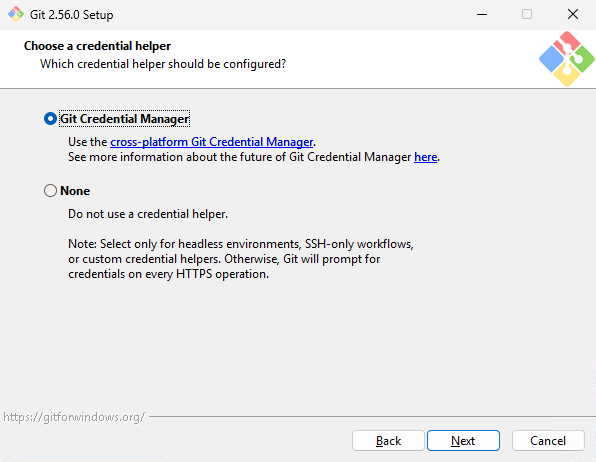Click the Git icon in the title bar
Image resolution: width=596 pixels, height=462 pixels.
coord(16,14)
